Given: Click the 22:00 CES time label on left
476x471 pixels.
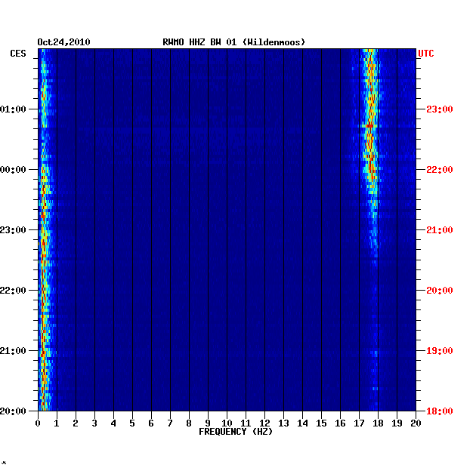Looking at the screenshot, I should tap(13, 291).
